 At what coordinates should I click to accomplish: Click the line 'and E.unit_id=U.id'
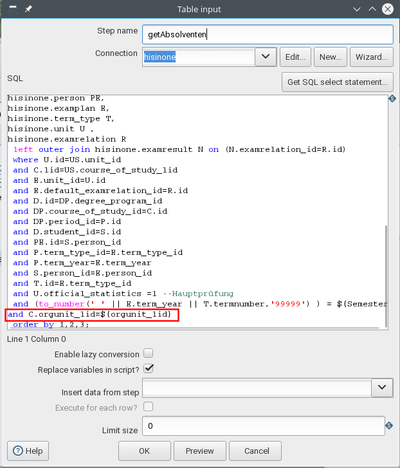(x=59, y=180)
